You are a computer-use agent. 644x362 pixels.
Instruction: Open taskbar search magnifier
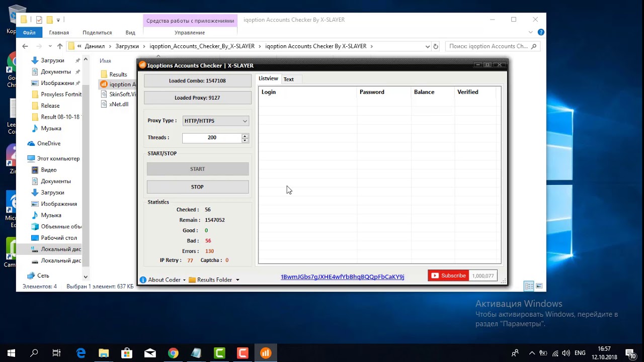tap(34, 353)
